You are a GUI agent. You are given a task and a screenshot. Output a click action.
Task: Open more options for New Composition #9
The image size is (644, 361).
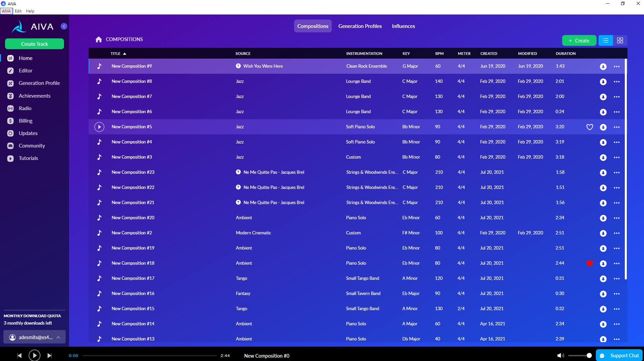[617, 67]
